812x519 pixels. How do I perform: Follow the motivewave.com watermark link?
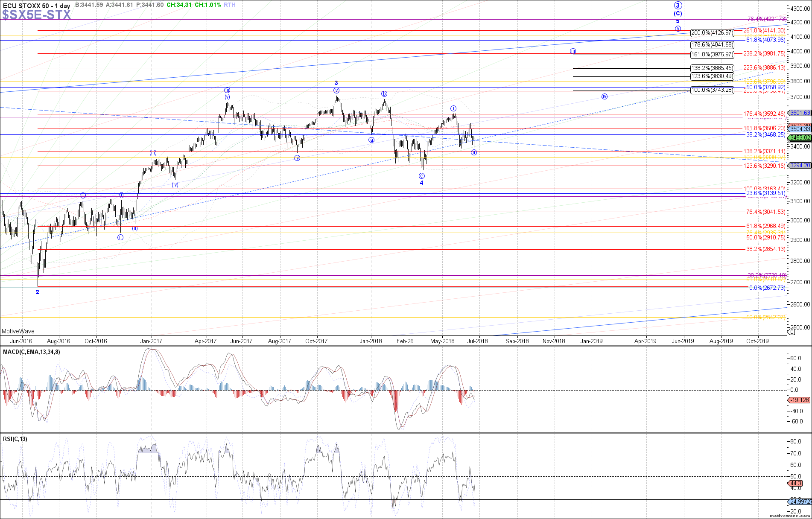coord(790,516)
